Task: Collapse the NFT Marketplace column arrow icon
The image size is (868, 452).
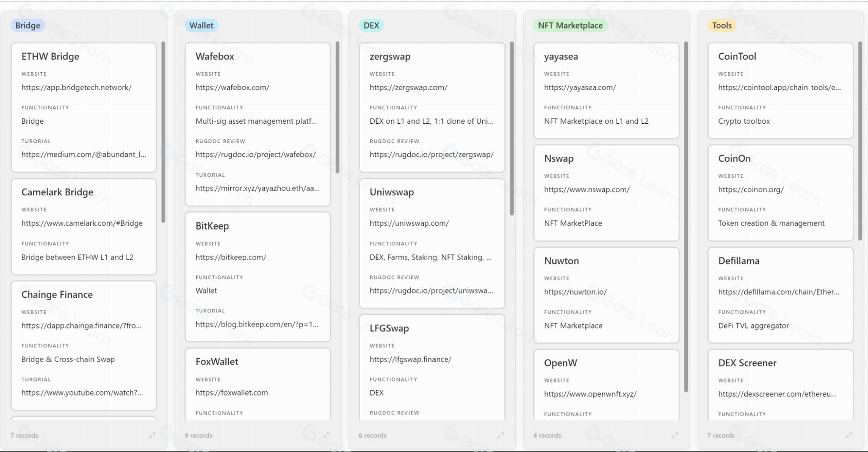Action: tap(675, 435)
